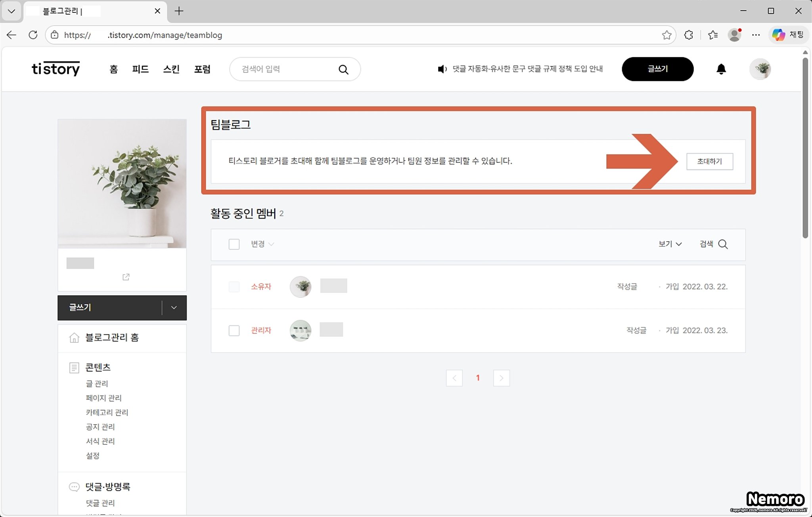The height and width of the screenshot is (517, 812).
Task: Open 카테고리 관리 in sidebar
Action: (x=107, y=412)
